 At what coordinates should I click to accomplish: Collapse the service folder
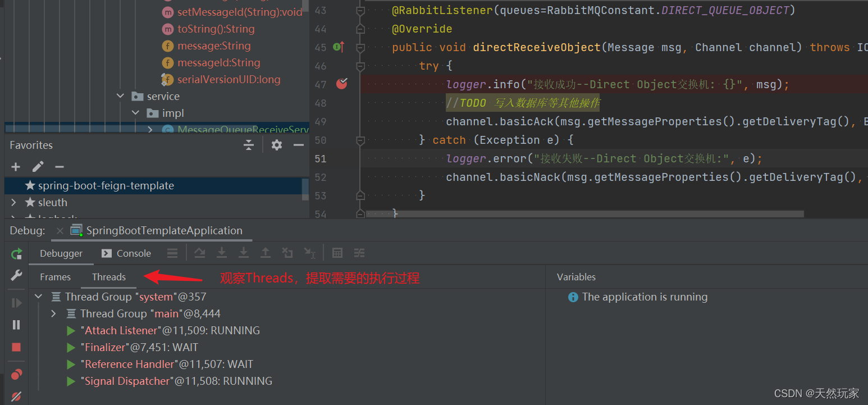[x=120, y=96]
